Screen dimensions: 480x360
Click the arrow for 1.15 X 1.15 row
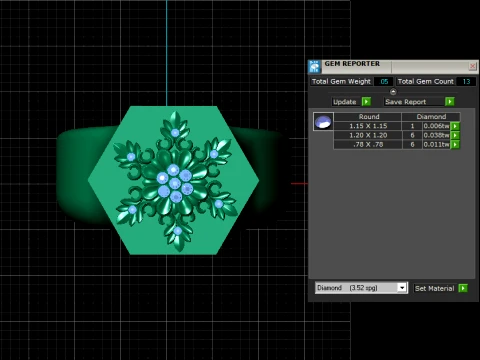(x=455, y=126)
